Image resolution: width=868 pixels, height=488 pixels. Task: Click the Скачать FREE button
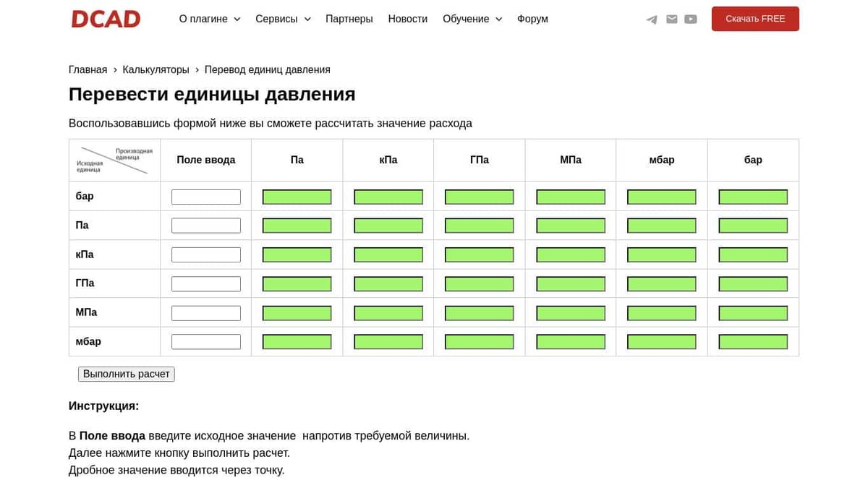pyautogui.click(x=755, y=19)
